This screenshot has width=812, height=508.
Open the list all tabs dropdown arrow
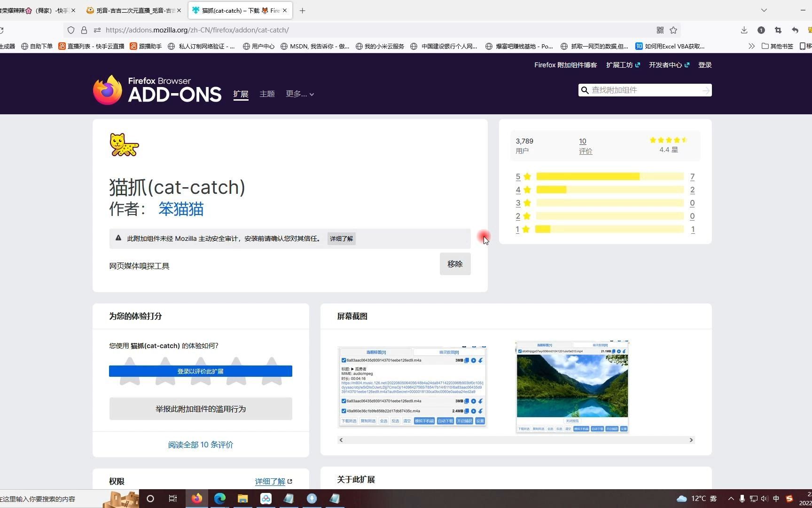(764, 10)
